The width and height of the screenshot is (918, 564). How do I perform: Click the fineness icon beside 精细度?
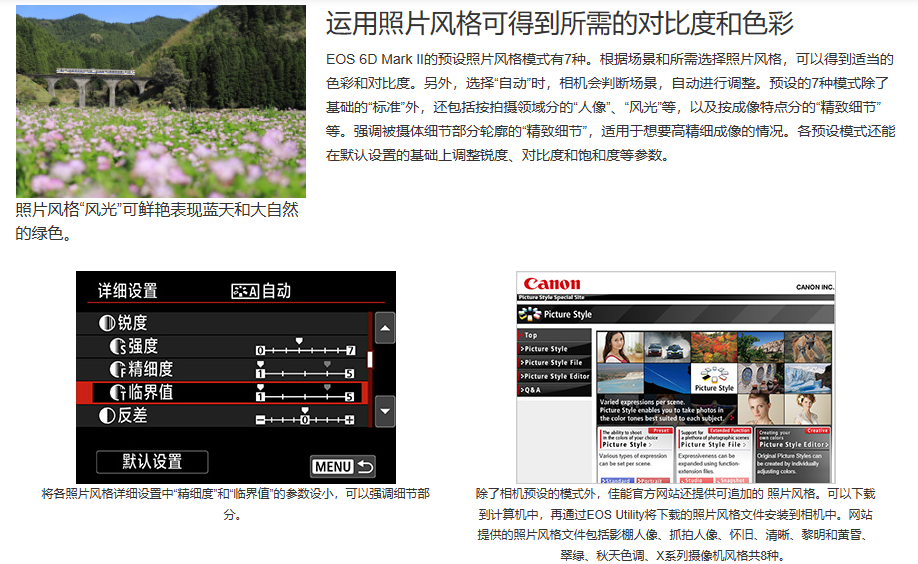pyautogui.click(x=118, y=370)
